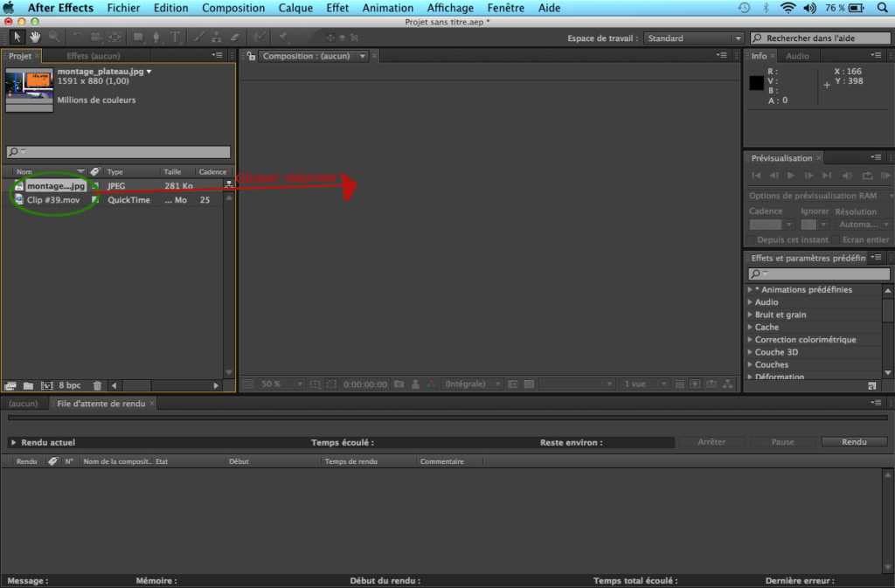Select the Rectangle shape tool

[x=138, y=38]
